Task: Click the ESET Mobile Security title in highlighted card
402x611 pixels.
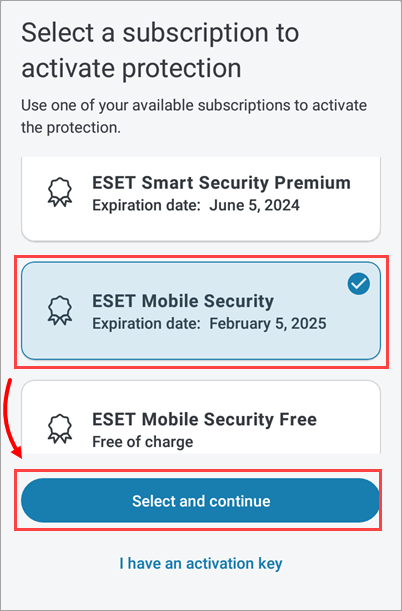Action: pyautogui.click(x=183, y=301)
